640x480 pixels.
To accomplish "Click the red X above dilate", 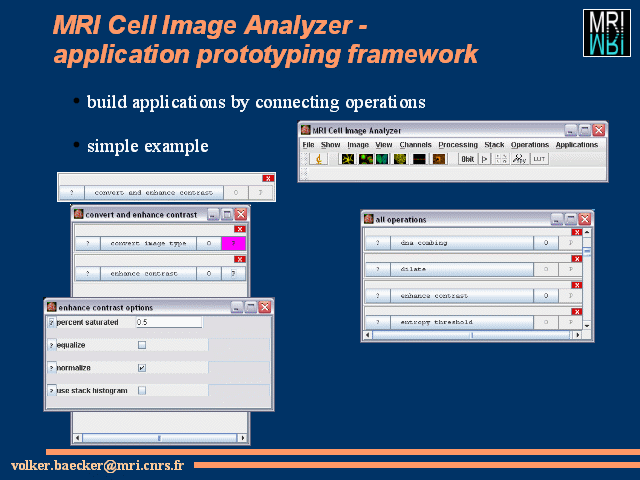I will coord(576,259).
